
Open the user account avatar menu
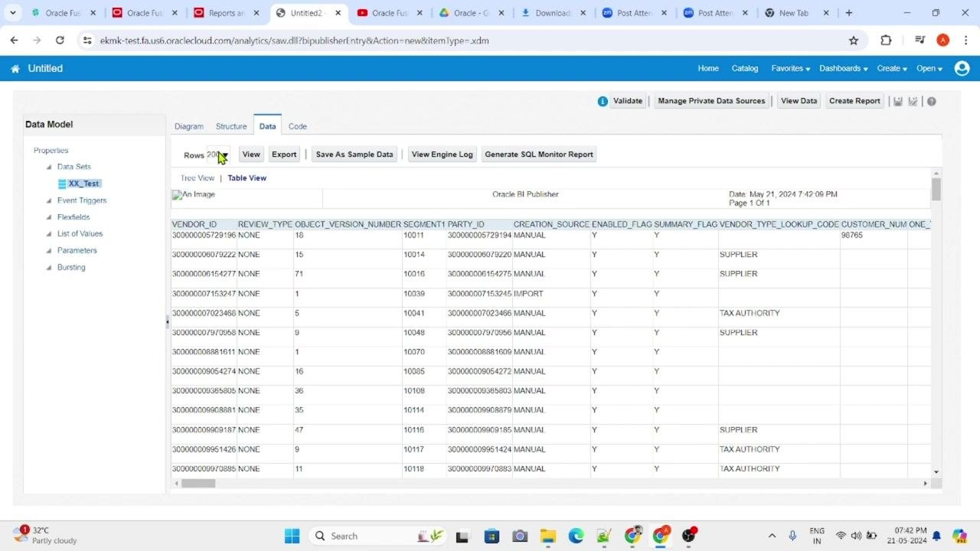pos(962,68)
